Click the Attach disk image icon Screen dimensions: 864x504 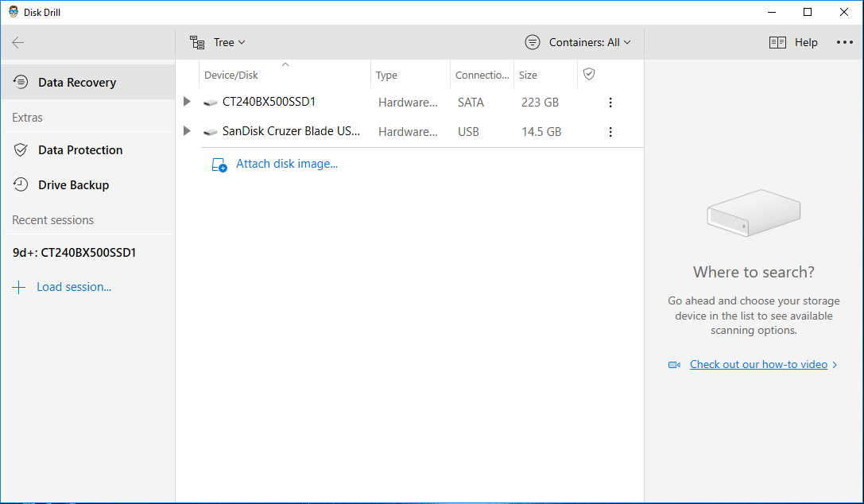pyautogui.click(x=219, y=165)
